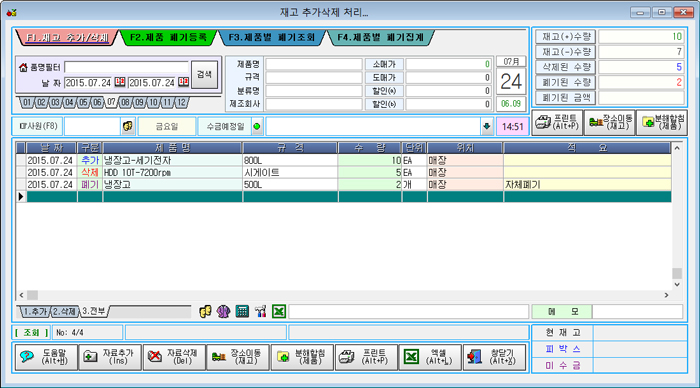
Task: Click the 검색 search button
Action: [x=204, y=75]
